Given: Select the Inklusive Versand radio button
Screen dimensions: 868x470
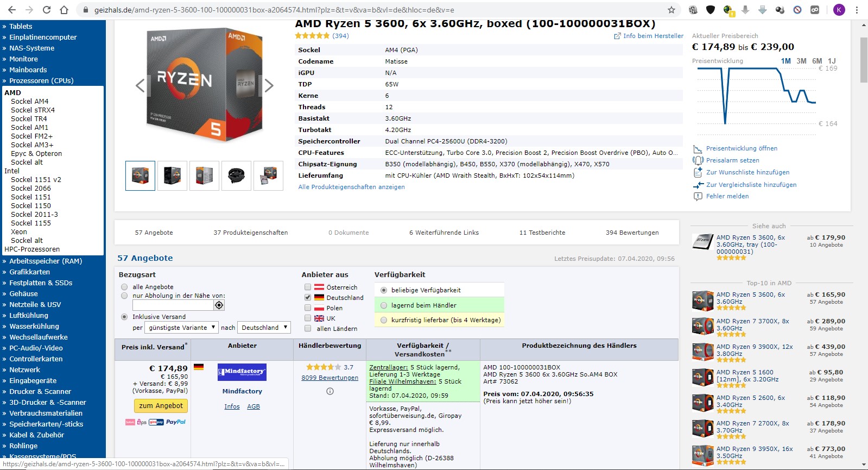Looking at the screenshot, I should (x=124, y=317).
